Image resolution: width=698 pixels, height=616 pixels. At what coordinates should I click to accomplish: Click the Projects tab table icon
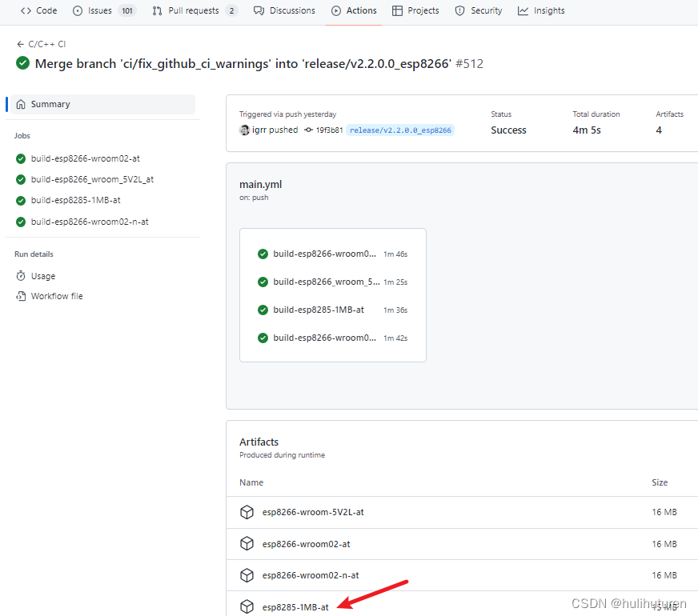point(397,10)
